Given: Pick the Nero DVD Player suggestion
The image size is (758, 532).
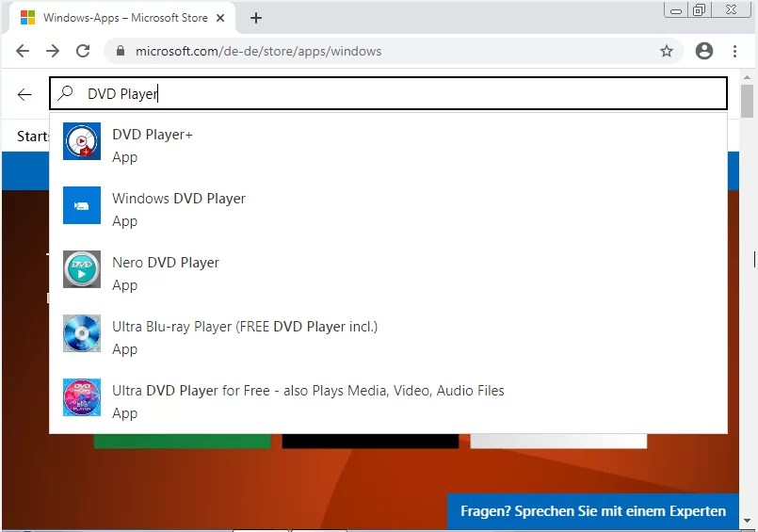Looking at the screenshot, I should [x=388, y=273].
